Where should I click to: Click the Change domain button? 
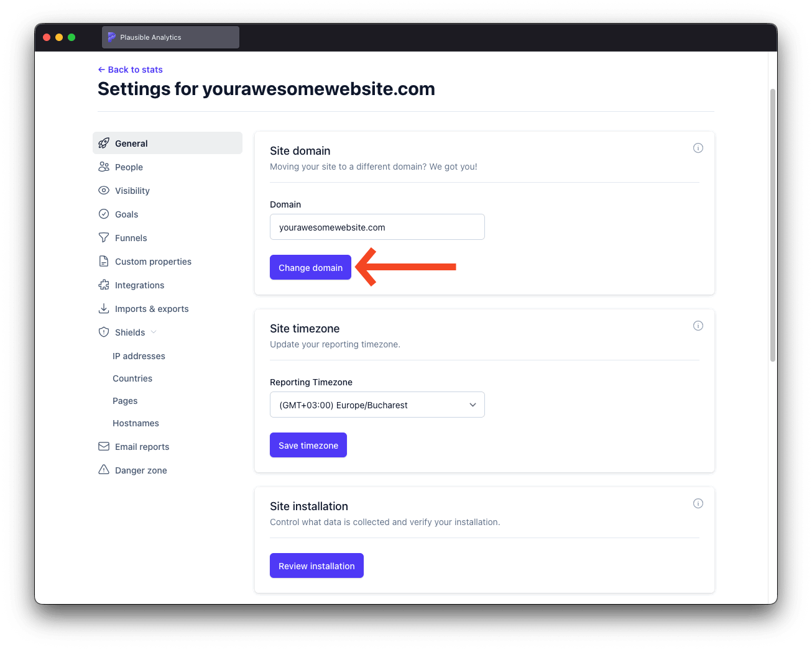click(x=310, y=267)
